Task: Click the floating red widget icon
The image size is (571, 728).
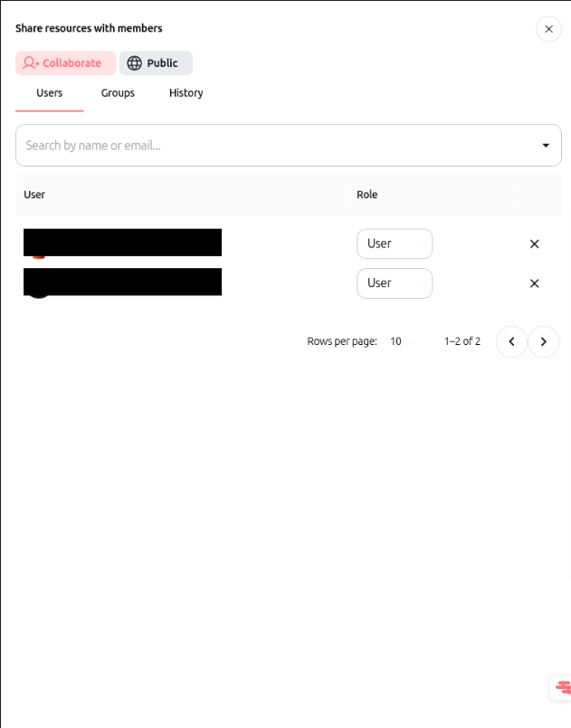Action: click(x=562, y=687)
